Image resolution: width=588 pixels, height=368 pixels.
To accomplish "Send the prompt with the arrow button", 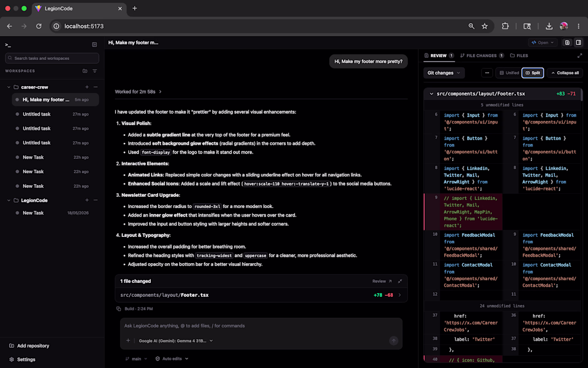I will coord(393,341).
